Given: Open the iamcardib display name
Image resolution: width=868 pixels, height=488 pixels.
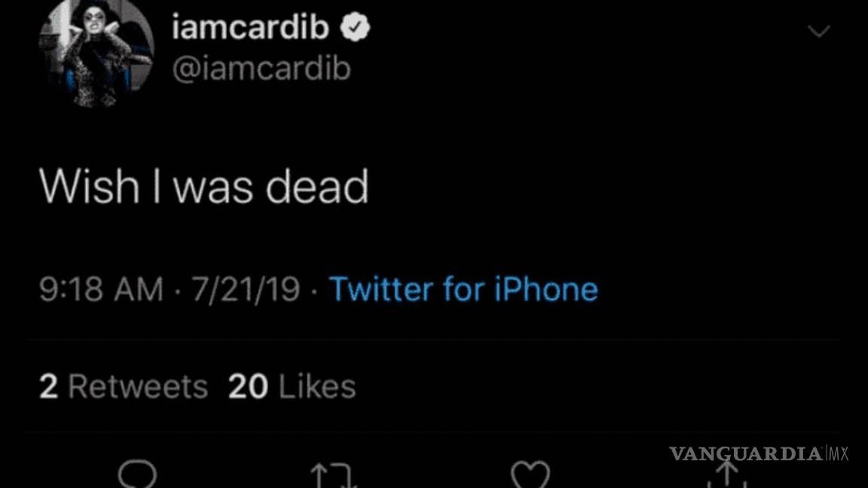Looking at the screenshot, I should tap(251, 26).
